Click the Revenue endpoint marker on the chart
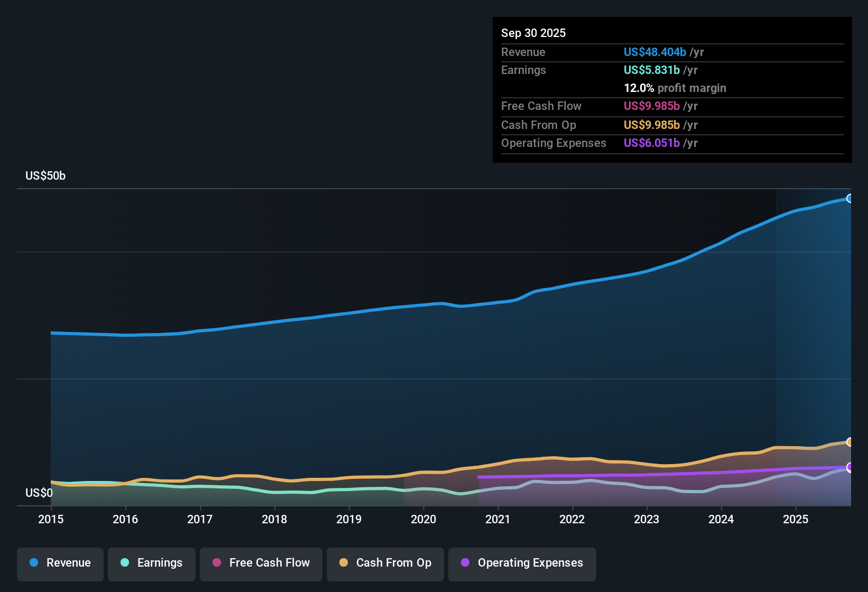This screenshot has width=868, height=592. point(850,198)
